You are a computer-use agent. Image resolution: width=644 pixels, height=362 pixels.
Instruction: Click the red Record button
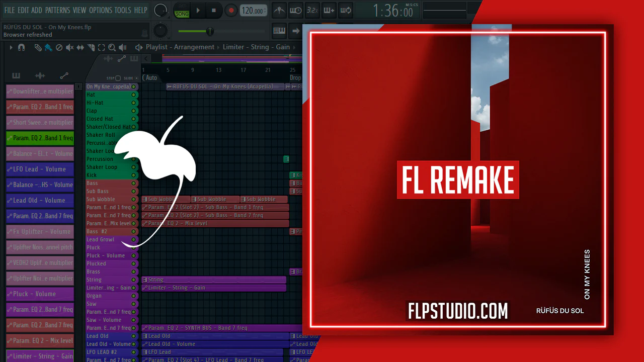(x=231, y=11)
